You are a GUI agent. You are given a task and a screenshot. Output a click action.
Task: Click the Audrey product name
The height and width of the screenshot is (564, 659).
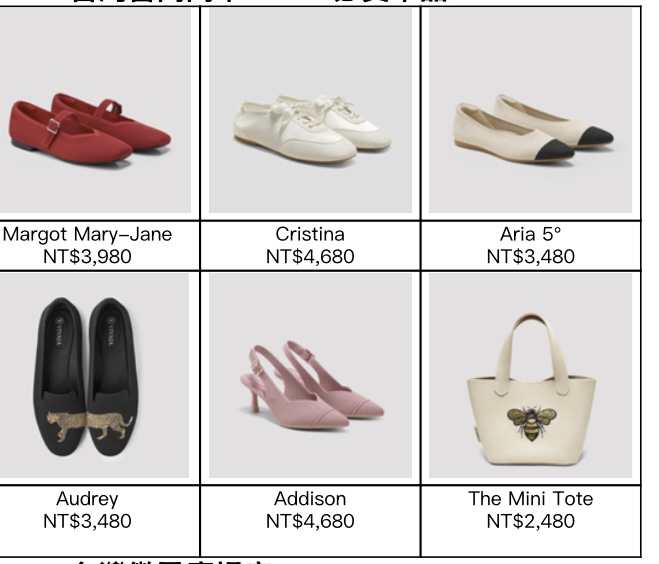pyautogui.click(x=87, y=499)
